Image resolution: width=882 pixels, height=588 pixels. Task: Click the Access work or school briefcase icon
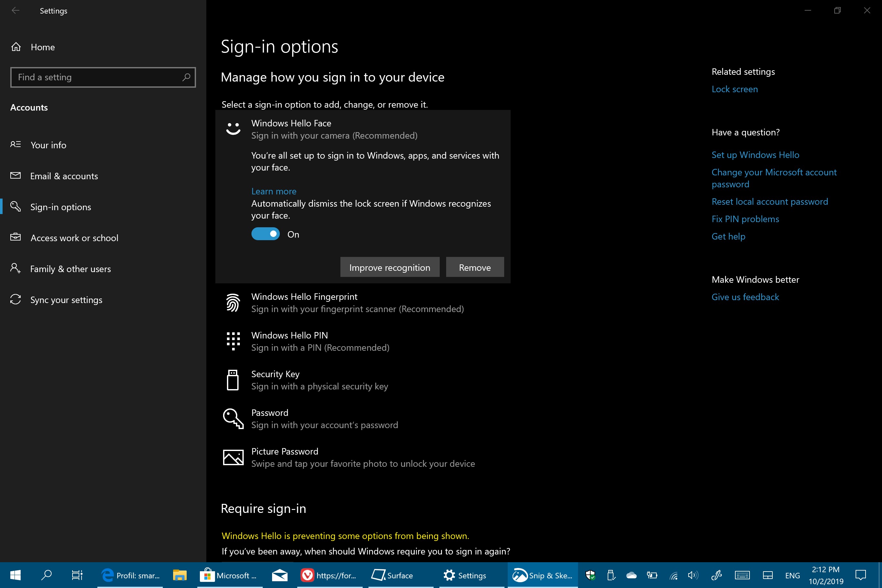point(15,237)
